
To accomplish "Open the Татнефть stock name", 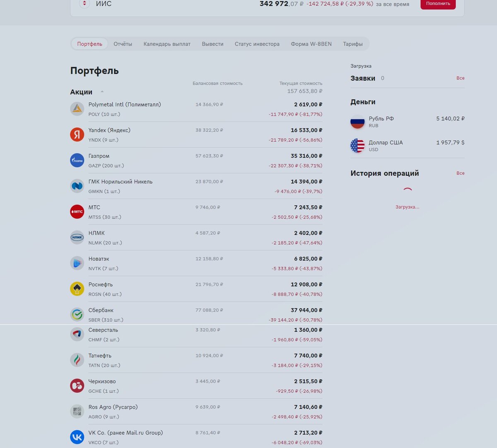I will coord(100,356).
